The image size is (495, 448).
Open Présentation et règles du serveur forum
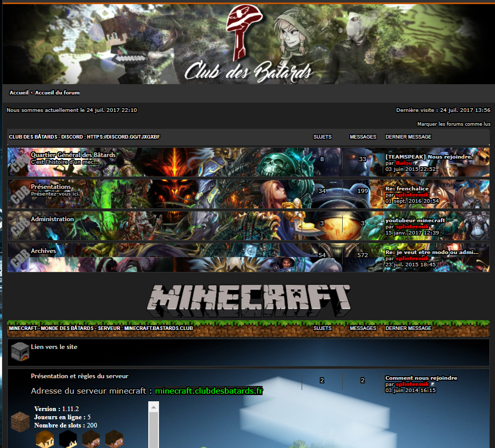(80, 376)
